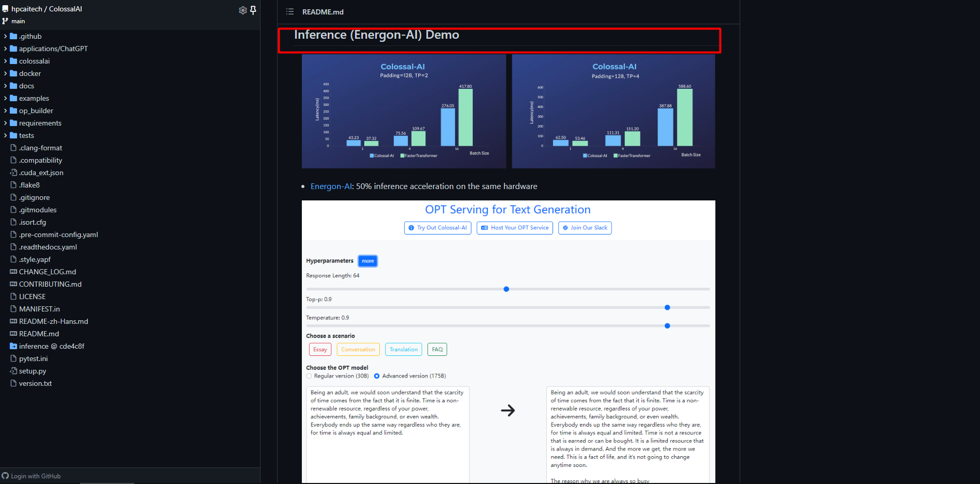The width and height of the screenshot is (980, 484).
Task: Click the CHANGE_LOG.md markdown icon
Action: [x=13, y=272]
